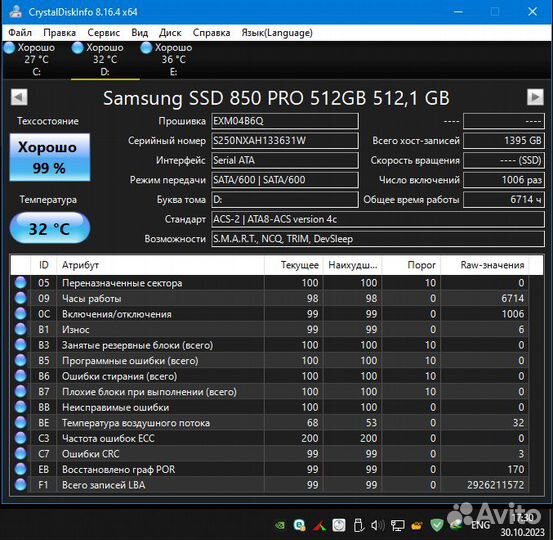Go to the previous disk arrow
Screen dimensions: 553x540
19,97
